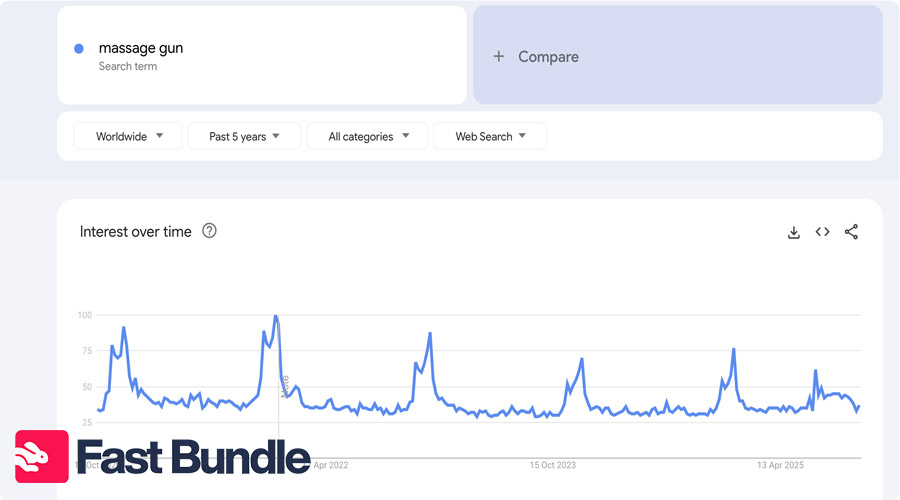Open the embed code icon

click(822, 232)
